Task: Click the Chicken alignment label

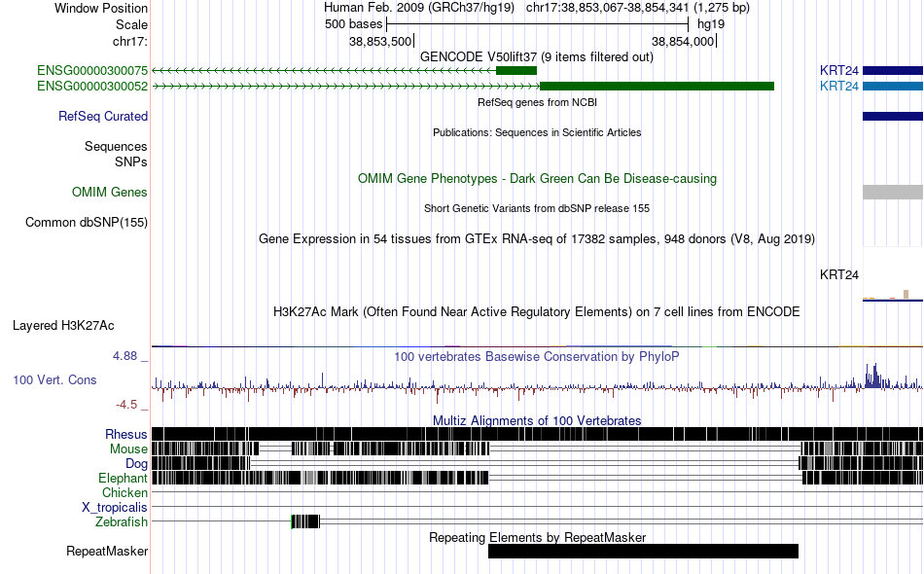Action: click(x=124, y=492)
